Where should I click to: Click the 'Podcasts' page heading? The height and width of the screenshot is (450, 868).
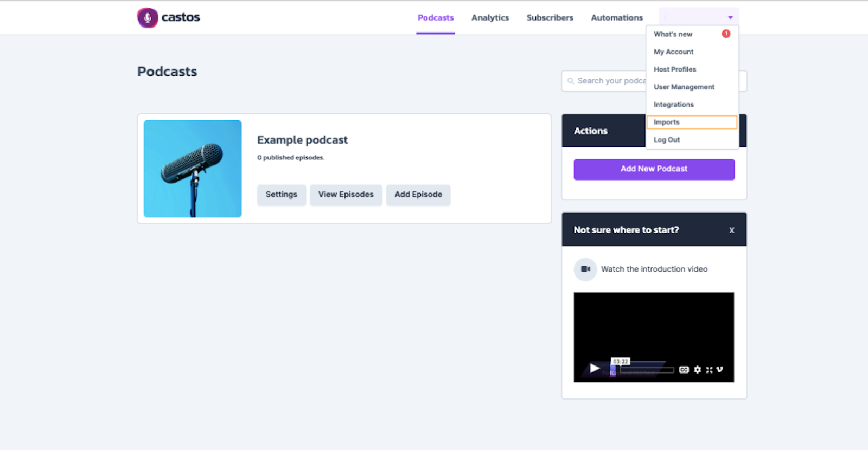(167, 72)
